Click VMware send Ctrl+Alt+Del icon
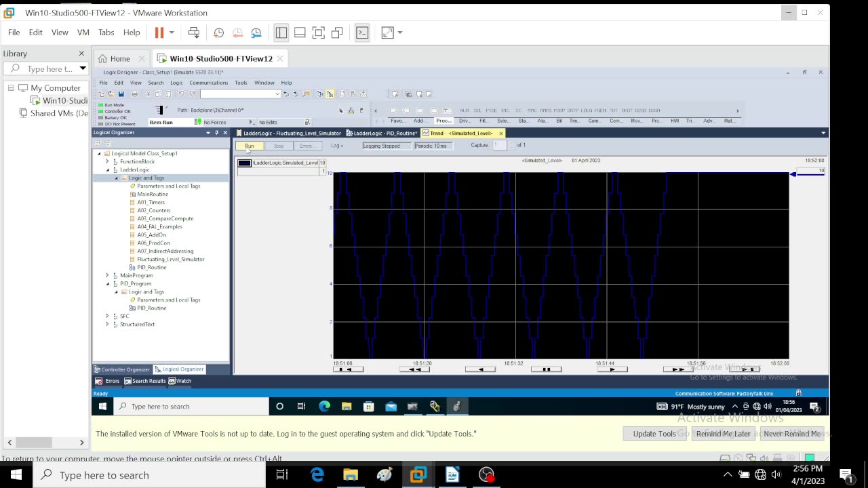868x488 pixels. click(193, 33)
